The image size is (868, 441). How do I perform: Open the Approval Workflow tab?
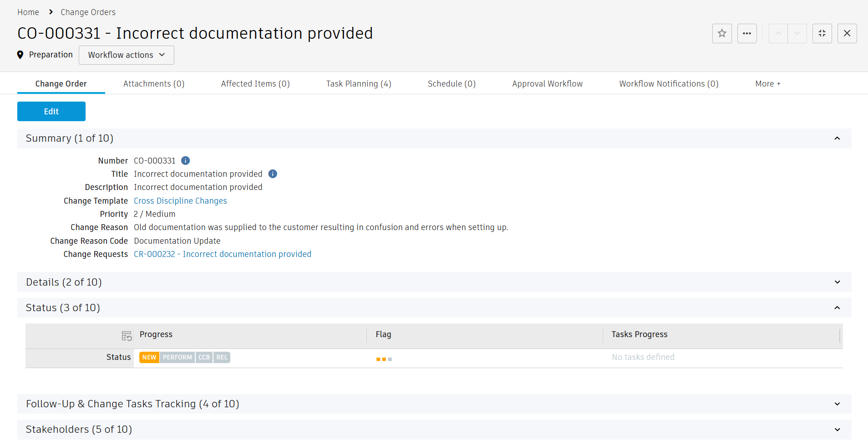(547, 84)
